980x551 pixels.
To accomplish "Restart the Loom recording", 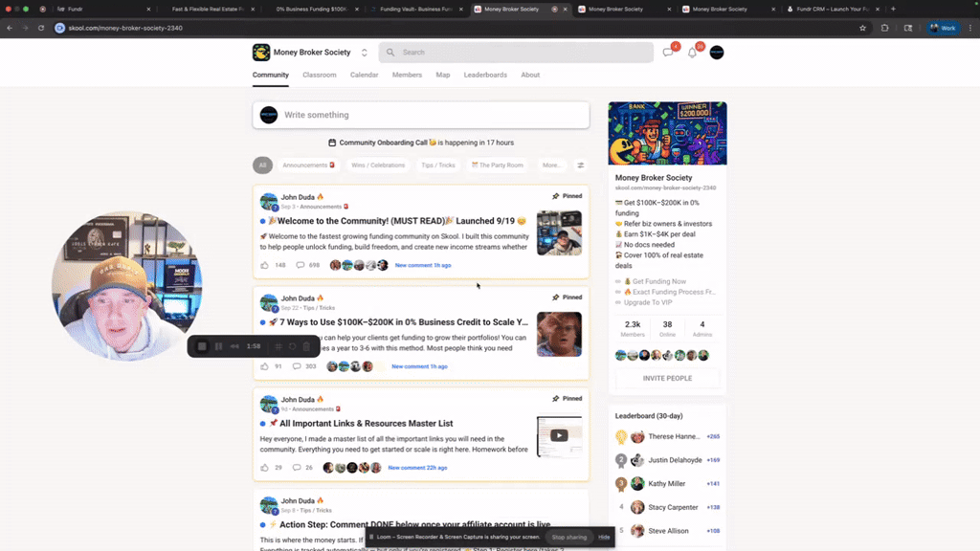I will click(293, 346).
